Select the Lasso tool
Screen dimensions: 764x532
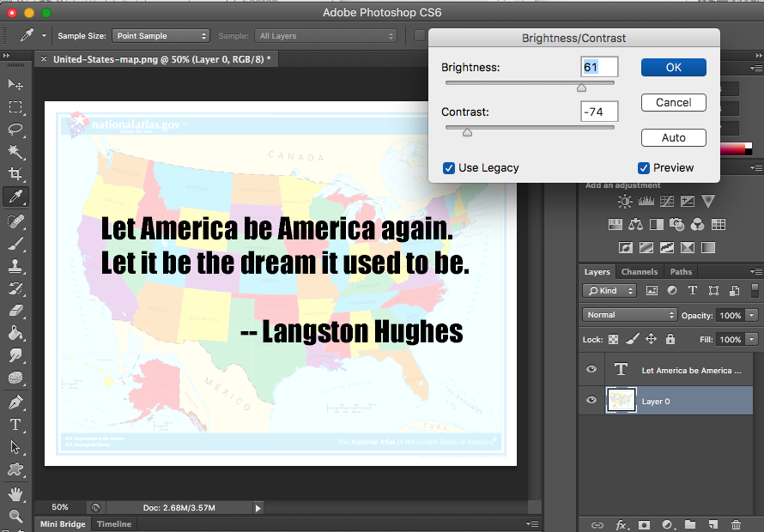click(15, 130)
